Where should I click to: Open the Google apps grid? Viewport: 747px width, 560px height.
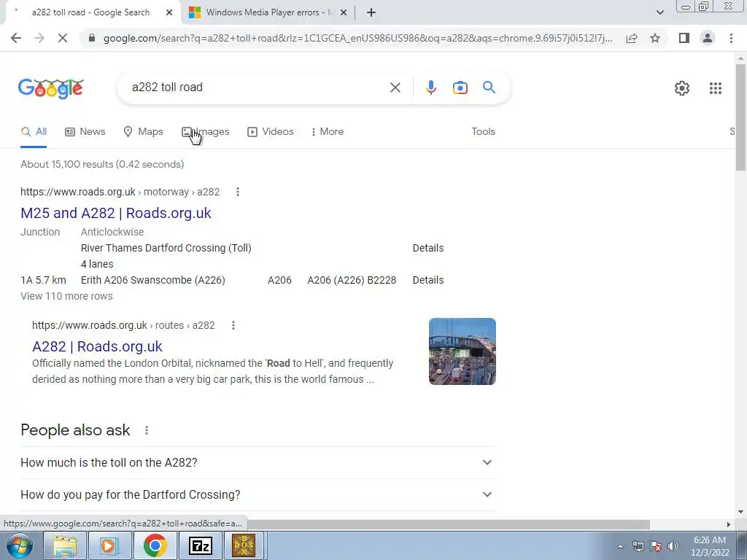[x=716, y=88]
